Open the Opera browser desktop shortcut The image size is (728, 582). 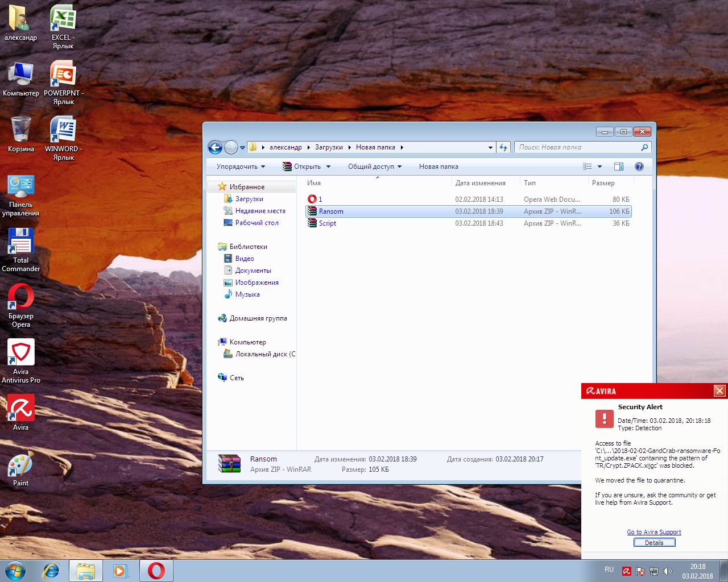click(x=21, y=298)
